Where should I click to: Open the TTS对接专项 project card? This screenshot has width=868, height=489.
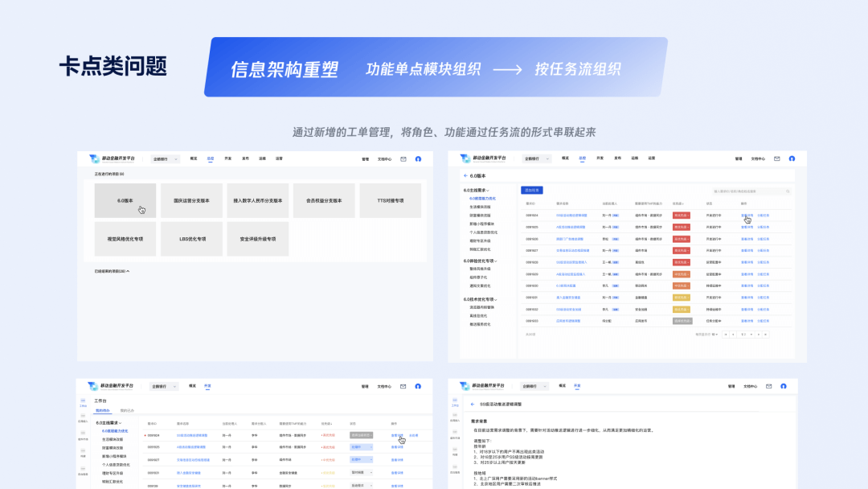click(x=391, y=200)
